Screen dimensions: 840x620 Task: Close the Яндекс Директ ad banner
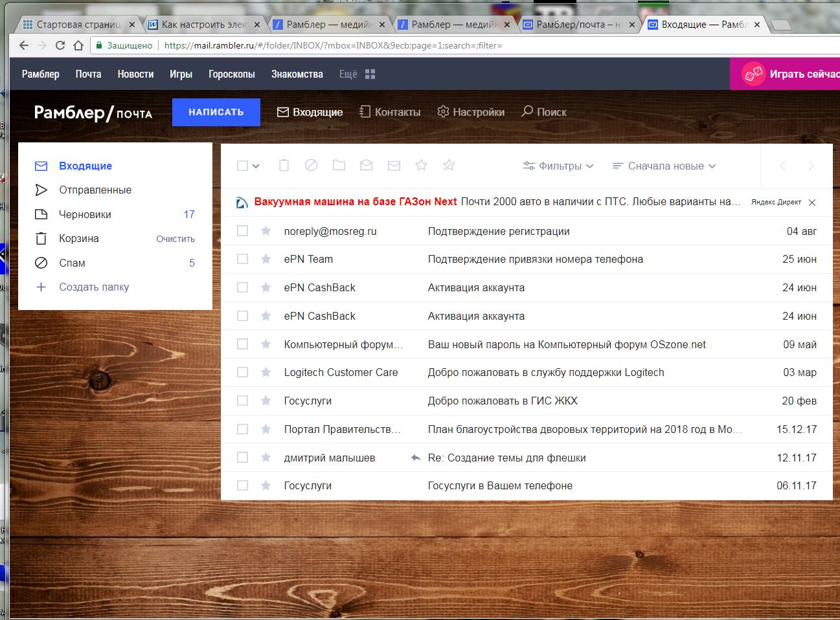812,203
